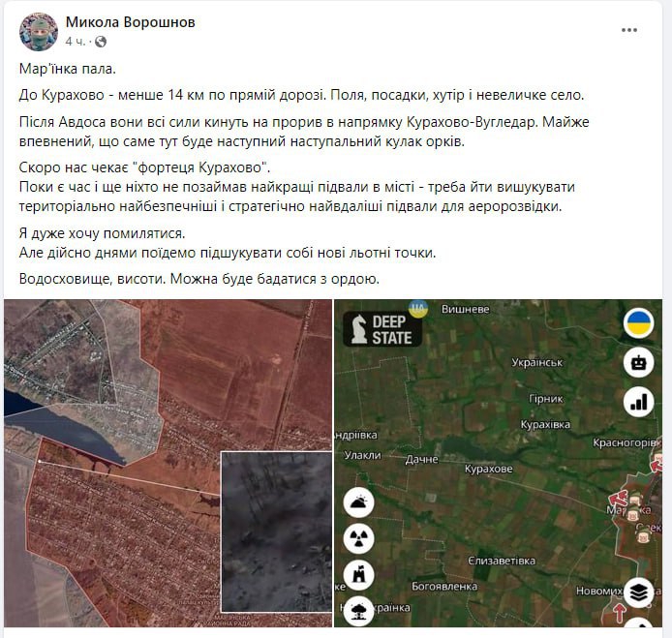Click the Українськ town label on map
Viewport: 672px width, 638px height.
tap(537, 362)
